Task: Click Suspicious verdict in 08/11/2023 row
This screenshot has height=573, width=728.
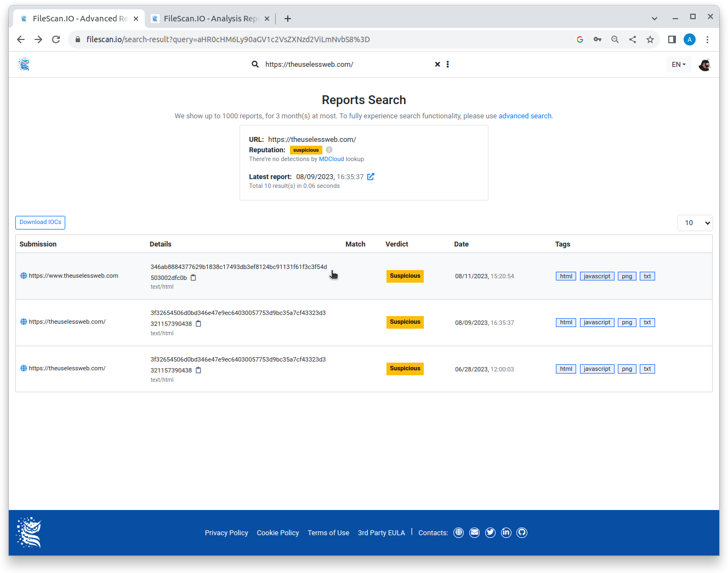Action: (405, 276)
